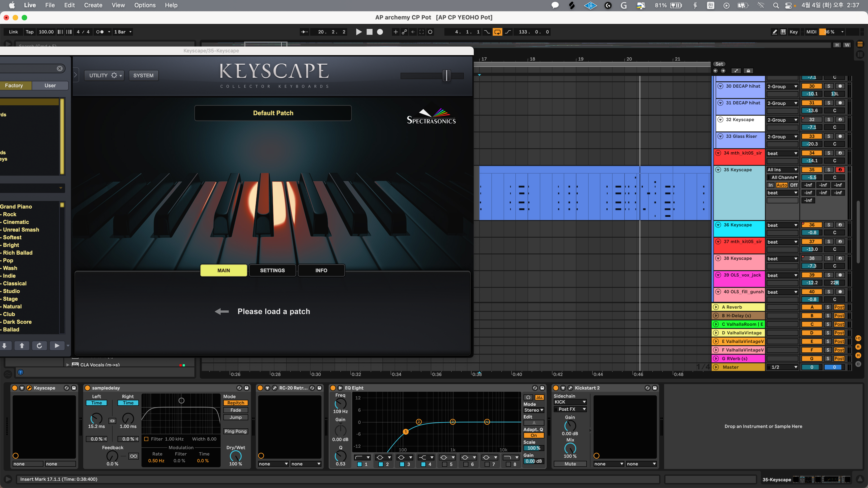The width and height of the screenshot is (868, 488).
Task: Adjust the Keyscape master volume slider
Action: (x=446, y=75)
